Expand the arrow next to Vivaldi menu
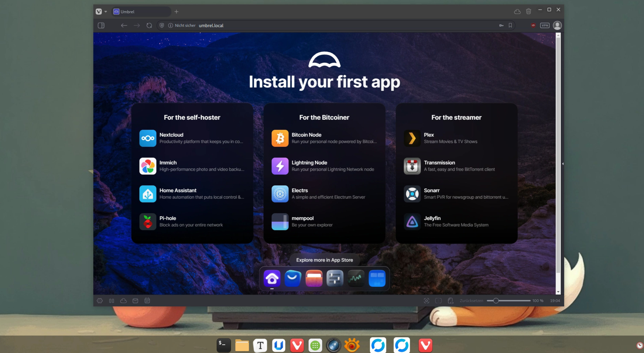This screenshot has height=353, width=644. (x=106, y=11)
